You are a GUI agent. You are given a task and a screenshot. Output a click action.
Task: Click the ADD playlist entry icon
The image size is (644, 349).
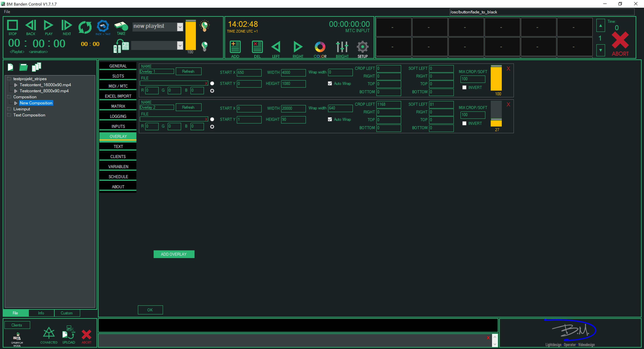click(x=235, y=47)
